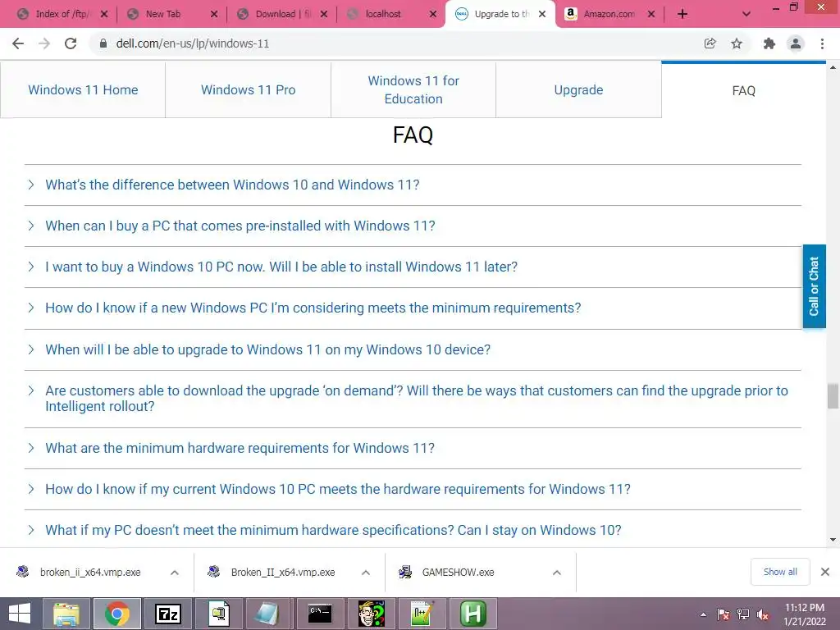840x630 pixels.
Task: View site info via the padlock icon
Action: (103, 43)
